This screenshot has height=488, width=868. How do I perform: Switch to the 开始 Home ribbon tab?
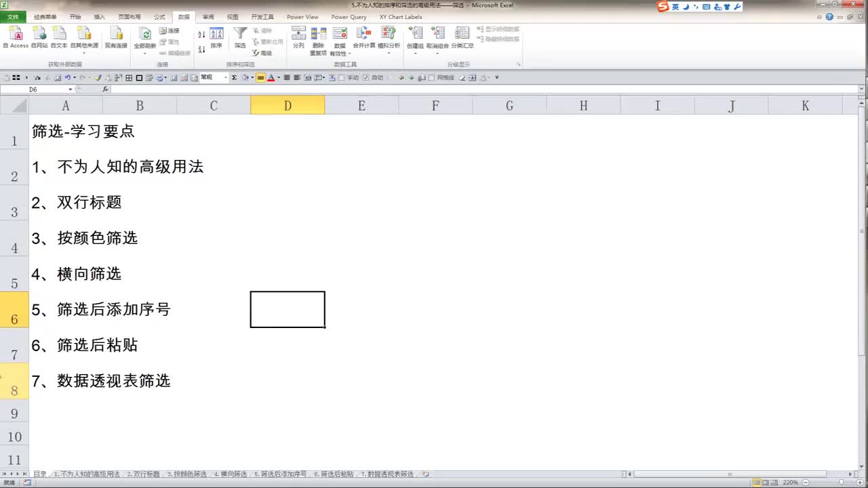(x=75, y=17)
